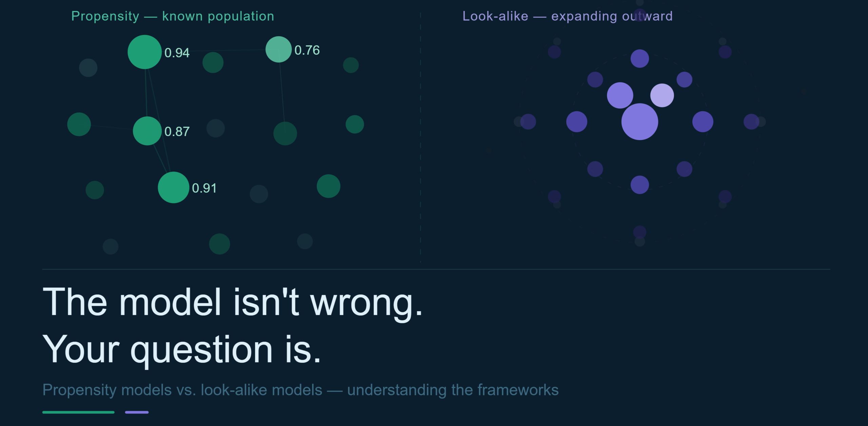Click the "Propensity — known population" heading

(x=173, y=16)
